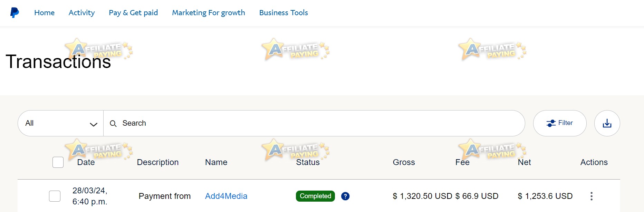
Task: Click the Gross column header
Action: tap(404, 162)
